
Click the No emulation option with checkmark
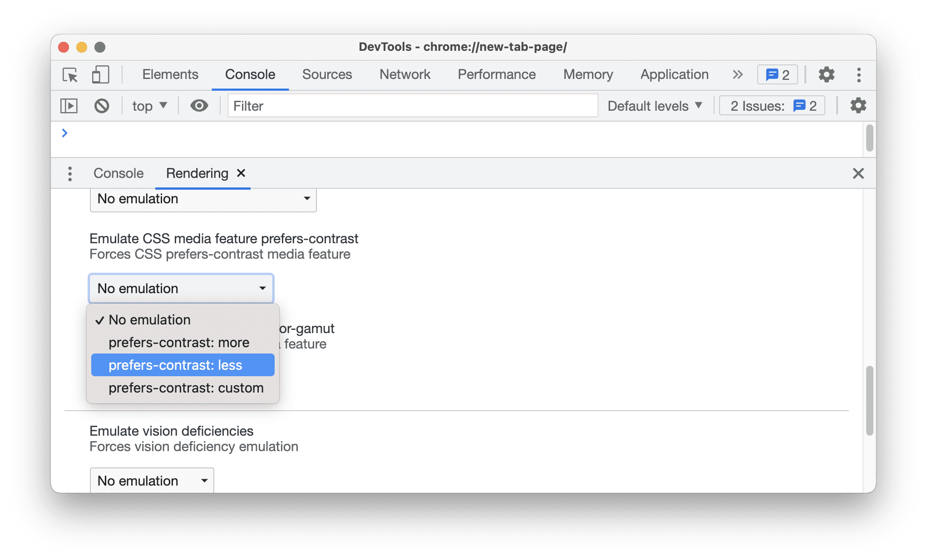[x=150, y=319]
